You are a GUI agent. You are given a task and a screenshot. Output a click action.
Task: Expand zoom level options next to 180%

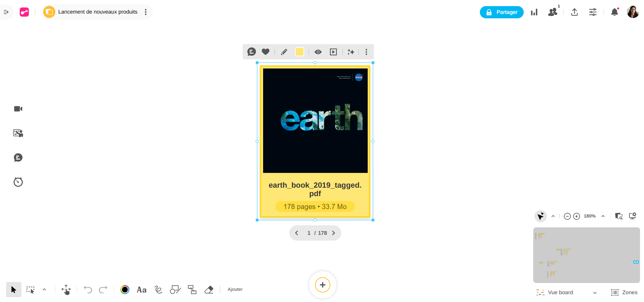pyautogui.click(x=603, y=216)
